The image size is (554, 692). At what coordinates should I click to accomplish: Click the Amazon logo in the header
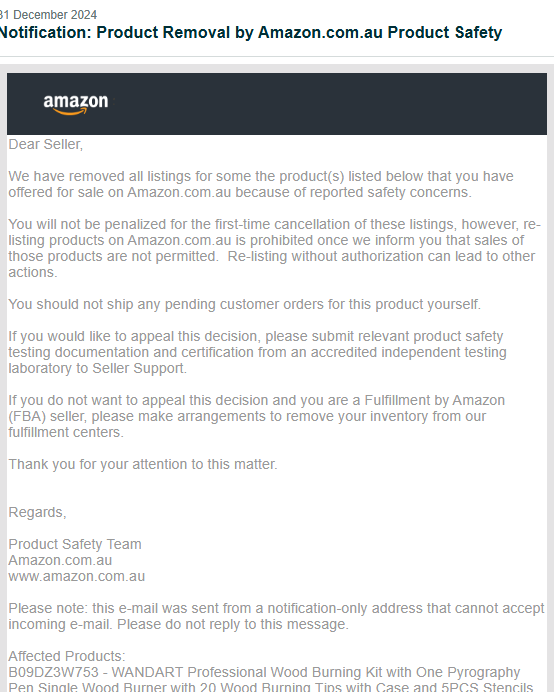pos(75,104)
